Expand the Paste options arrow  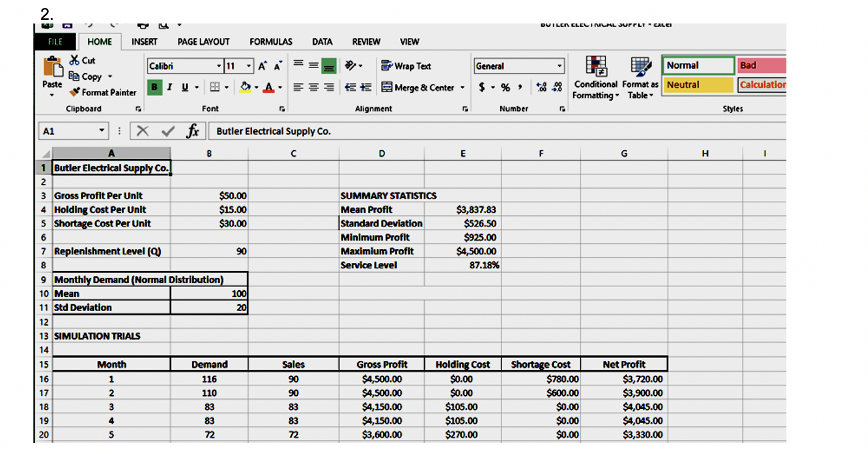(52, 95)
